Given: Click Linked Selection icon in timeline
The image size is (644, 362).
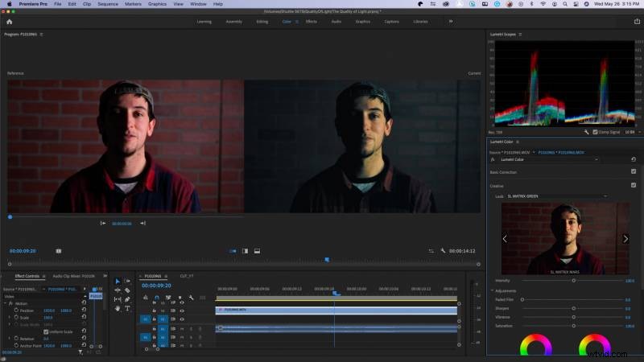Looking at the screenshot, I should coord(168,297).
